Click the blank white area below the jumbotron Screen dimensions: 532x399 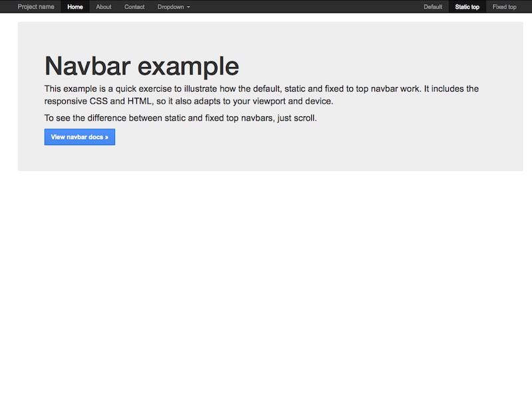tap(266, 279)
